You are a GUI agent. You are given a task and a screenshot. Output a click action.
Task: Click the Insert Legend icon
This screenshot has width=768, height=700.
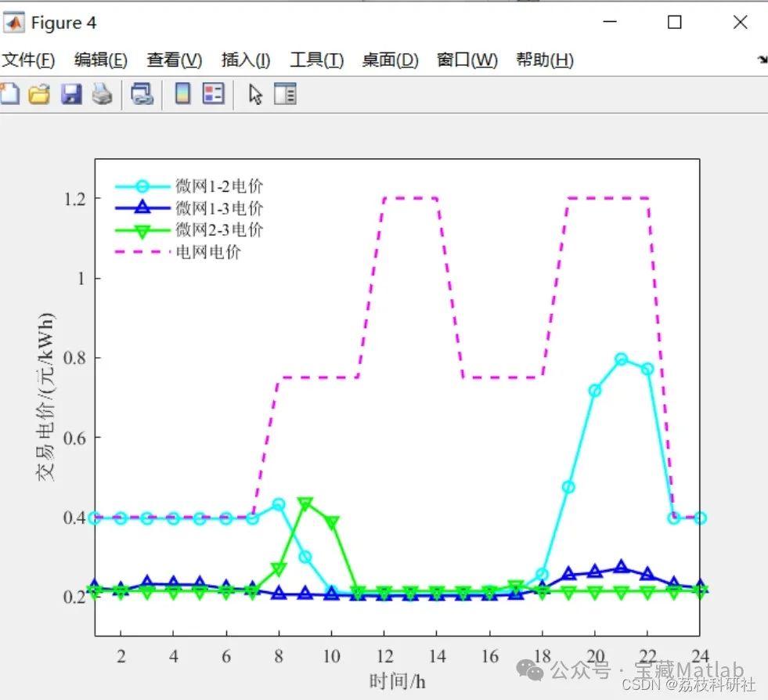pyautogui.click(x=212, y=93)
